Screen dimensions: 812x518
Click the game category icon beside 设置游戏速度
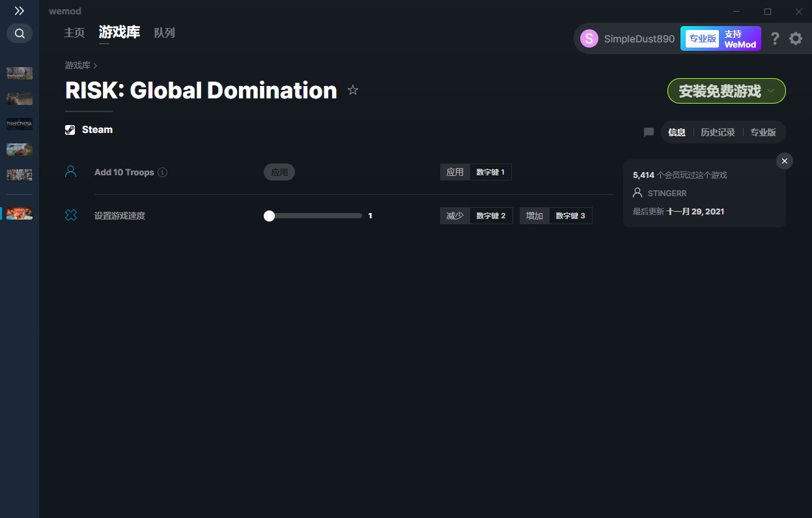point(71,215)
